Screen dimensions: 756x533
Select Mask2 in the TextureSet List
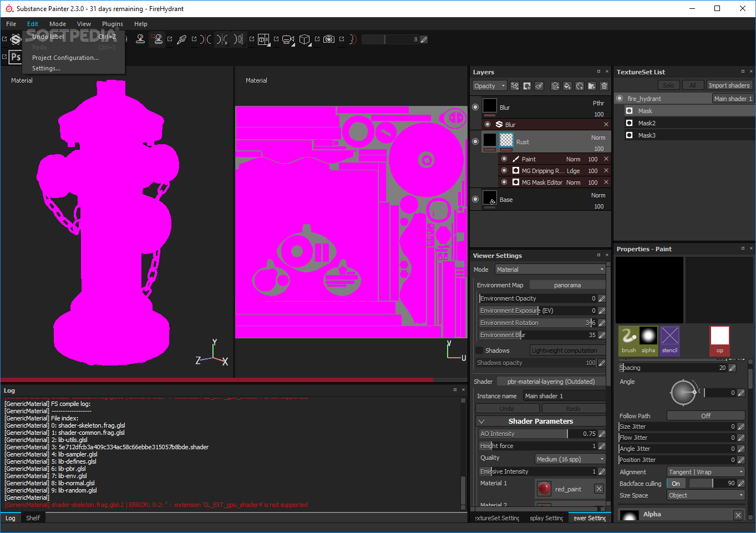(647, 123)
